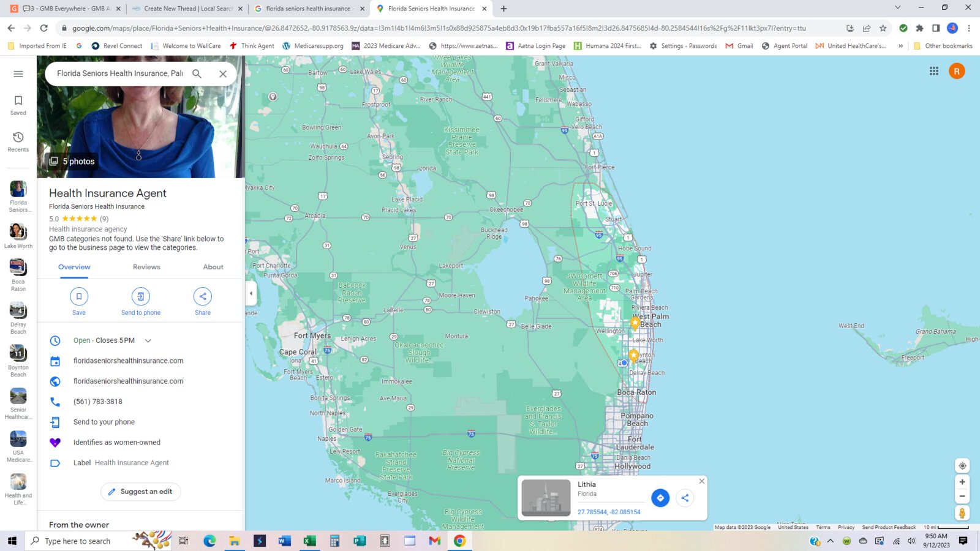This screenshot has width=980, height=551.
Task: Click Suggest an edit button
Action: click(141, 492)
